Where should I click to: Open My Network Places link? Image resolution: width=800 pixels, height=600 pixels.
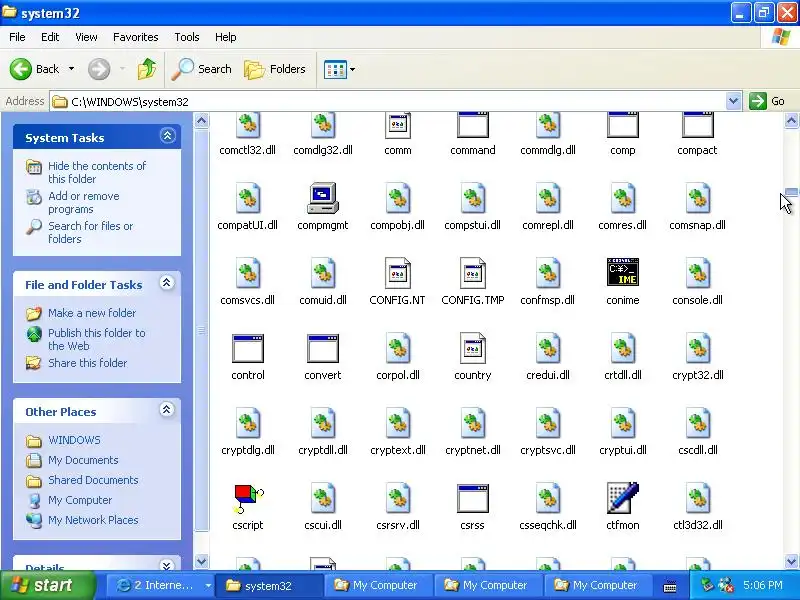click(x=93, y=520)
